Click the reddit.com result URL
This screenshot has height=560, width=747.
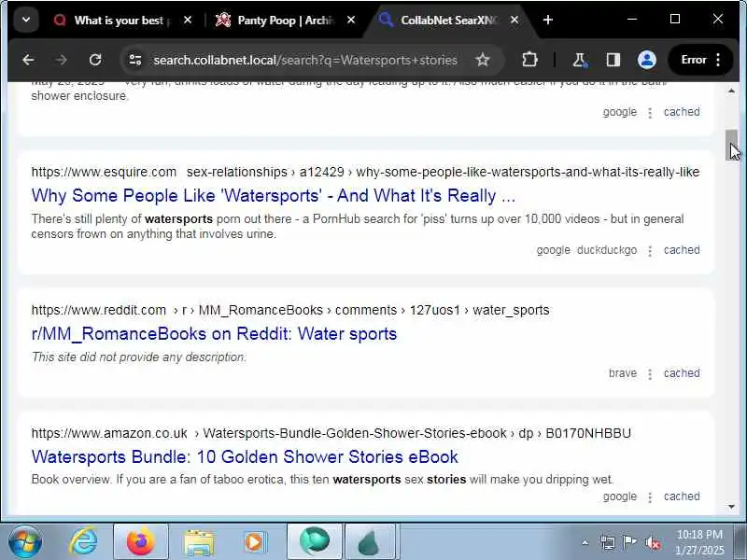(290, 310)
